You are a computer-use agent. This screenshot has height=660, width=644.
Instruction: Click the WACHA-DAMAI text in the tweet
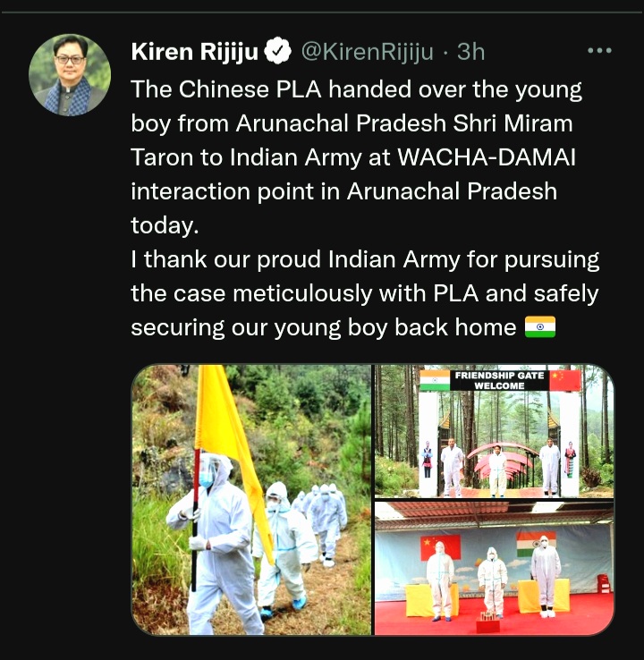487,157
